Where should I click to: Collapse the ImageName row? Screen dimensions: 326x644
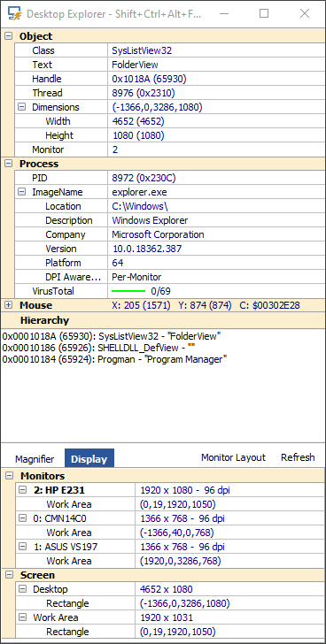pyautogui.click(x=21, y=192)
